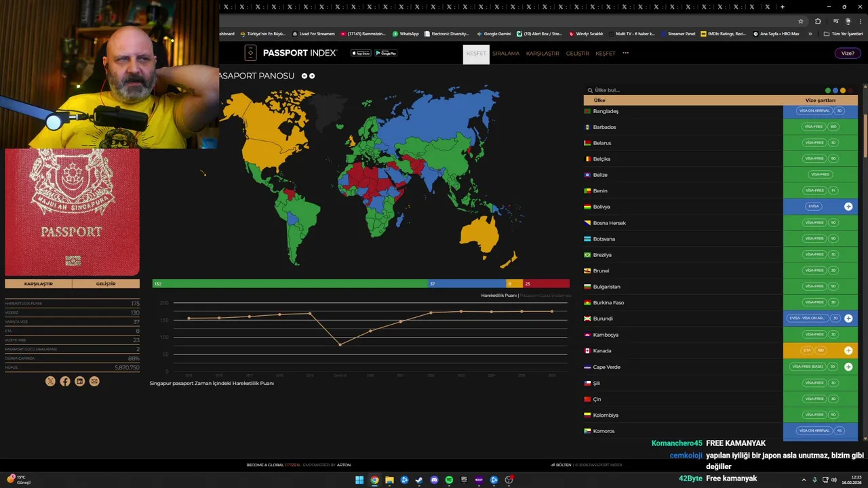Bookmark this page with the star icon
This screenshot has width=868, height=488.
coord(801,21)
